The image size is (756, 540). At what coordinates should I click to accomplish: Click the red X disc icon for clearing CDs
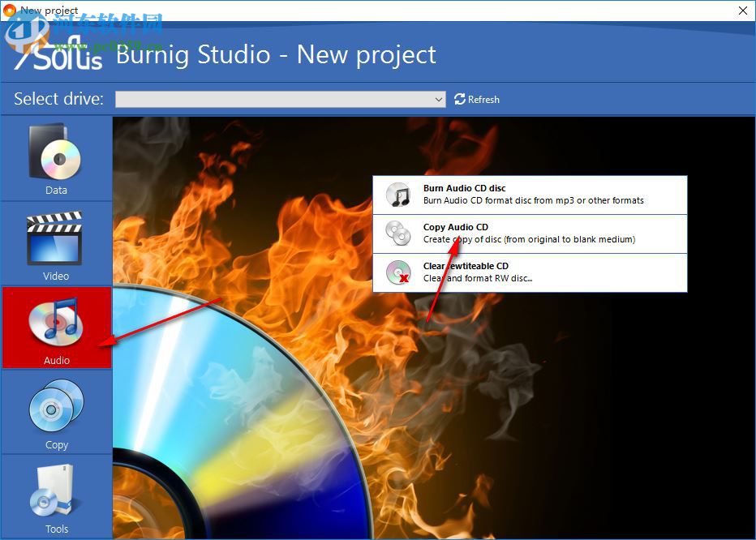coord(398,272)
